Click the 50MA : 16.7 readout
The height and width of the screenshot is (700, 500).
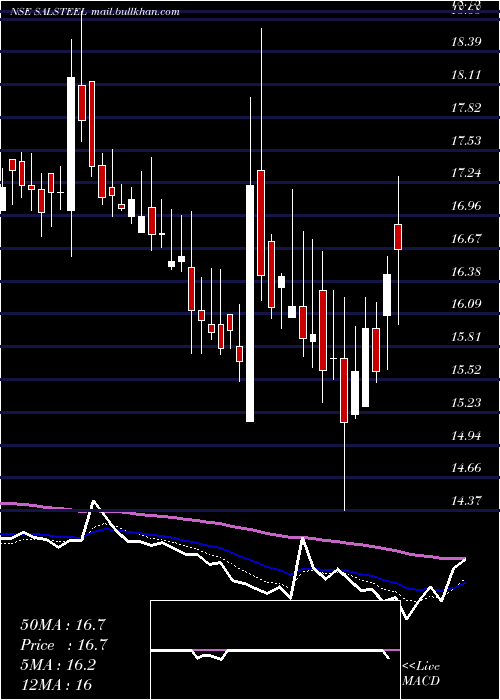click(62, 625)
